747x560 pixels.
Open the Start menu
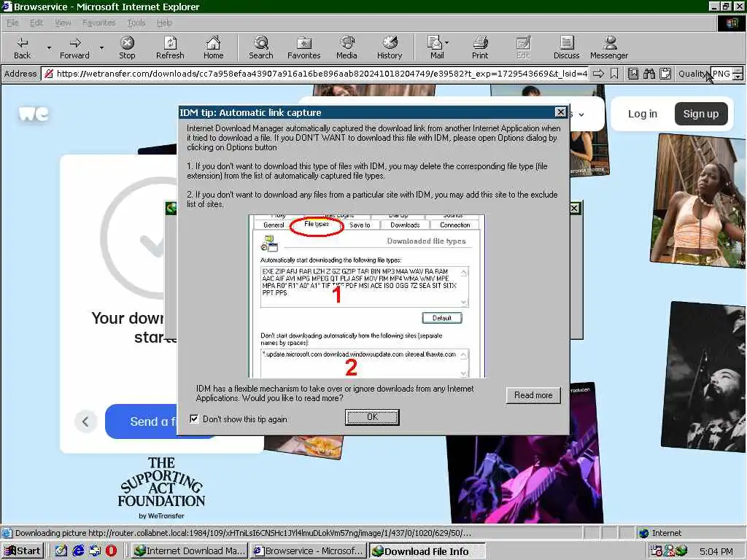23,551
